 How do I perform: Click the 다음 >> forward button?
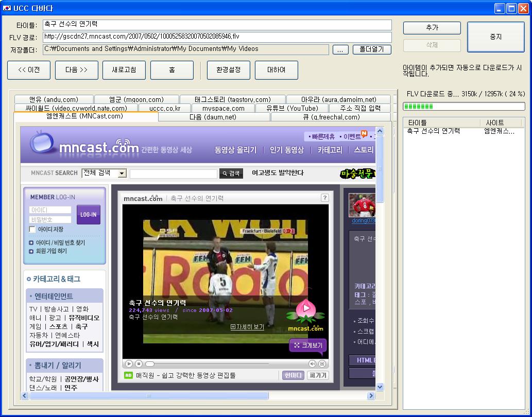coord(77,70)
